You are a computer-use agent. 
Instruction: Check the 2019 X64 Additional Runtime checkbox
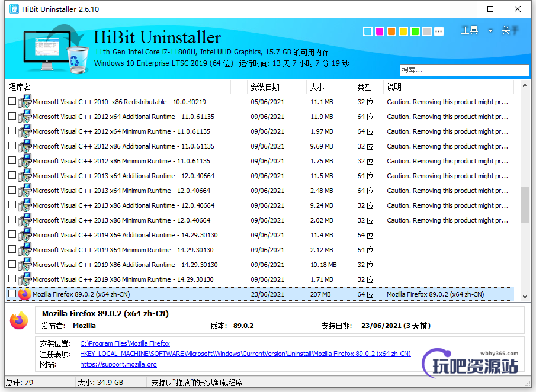point(12,234)
